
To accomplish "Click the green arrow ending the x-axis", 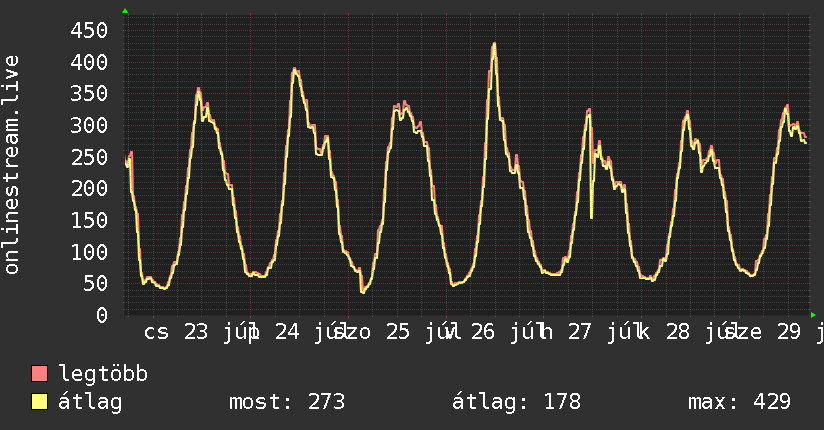I will [x=813, y=315].
